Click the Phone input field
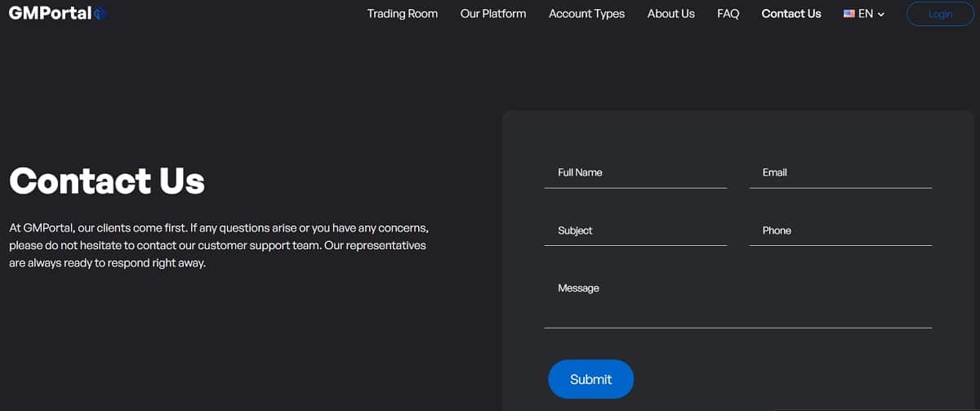The height and width of the screenshot is (411, 980). [840, 231]
